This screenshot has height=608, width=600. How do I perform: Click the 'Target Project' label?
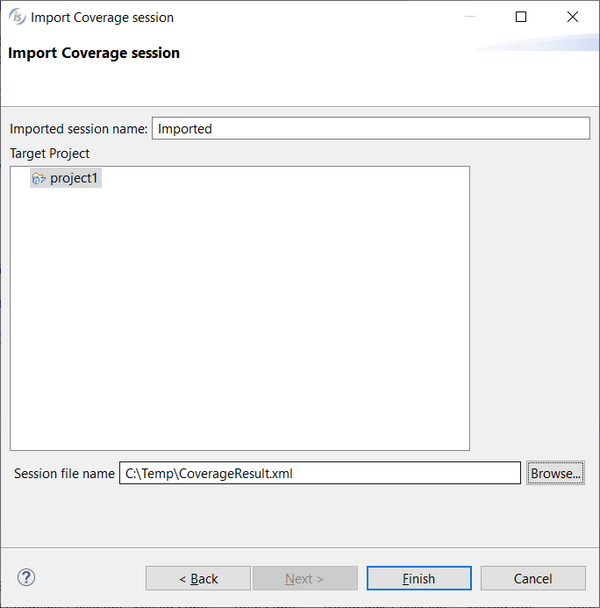(x=50, y=154)
